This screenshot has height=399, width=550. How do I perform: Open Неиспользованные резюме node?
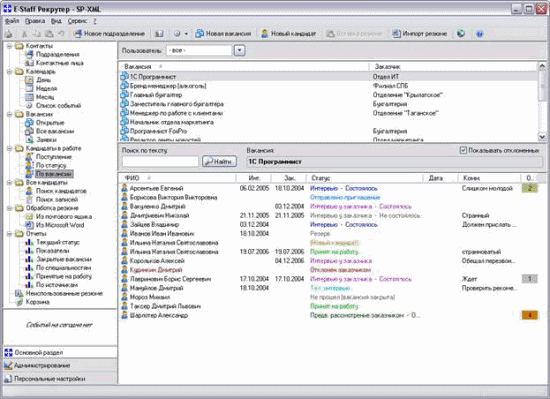pyautogui.click(x=64, y=293)
